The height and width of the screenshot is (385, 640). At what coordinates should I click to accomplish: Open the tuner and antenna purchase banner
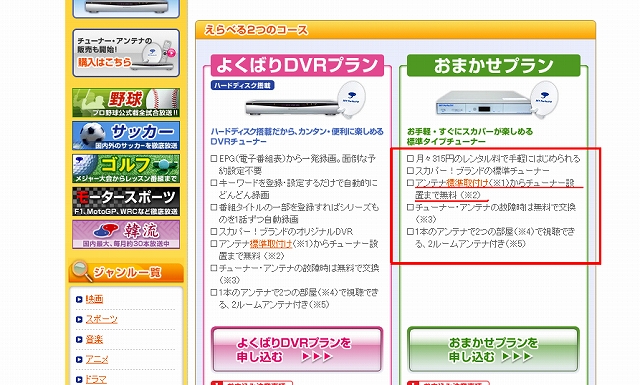pos(126,53)
